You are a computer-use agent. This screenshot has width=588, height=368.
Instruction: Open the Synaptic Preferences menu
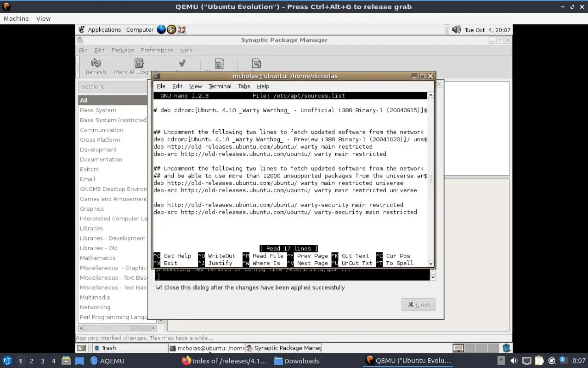point(157,50)
